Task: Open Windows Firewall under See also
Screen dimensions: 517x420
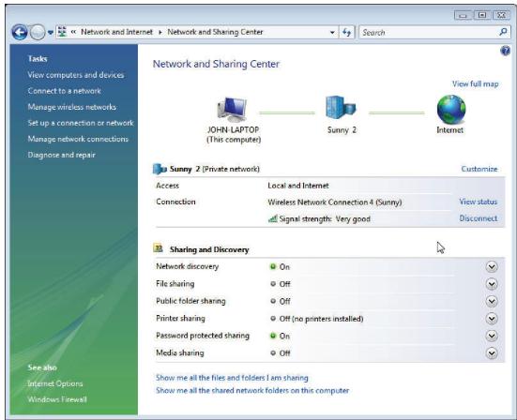Action: (57, 399)
